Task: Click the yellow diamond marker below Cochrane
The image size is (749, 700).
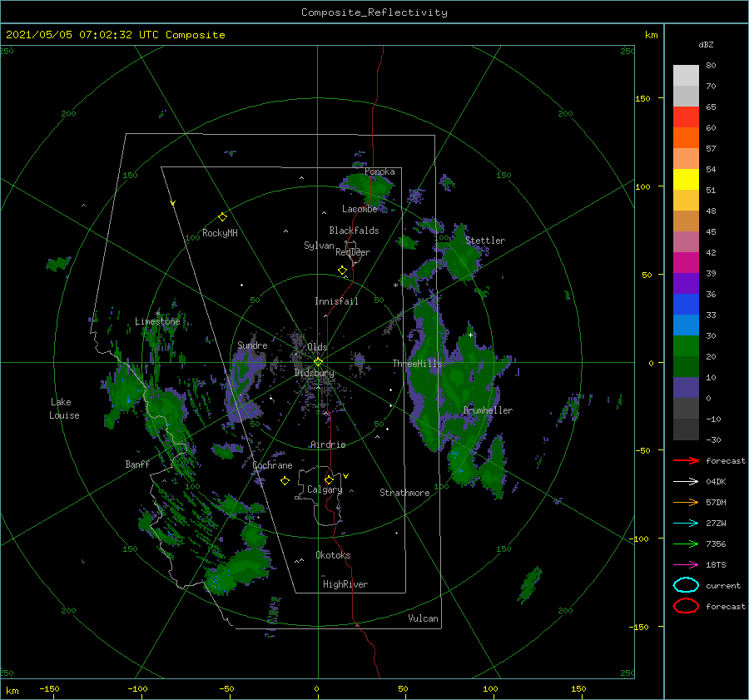Action: [285, 481]
